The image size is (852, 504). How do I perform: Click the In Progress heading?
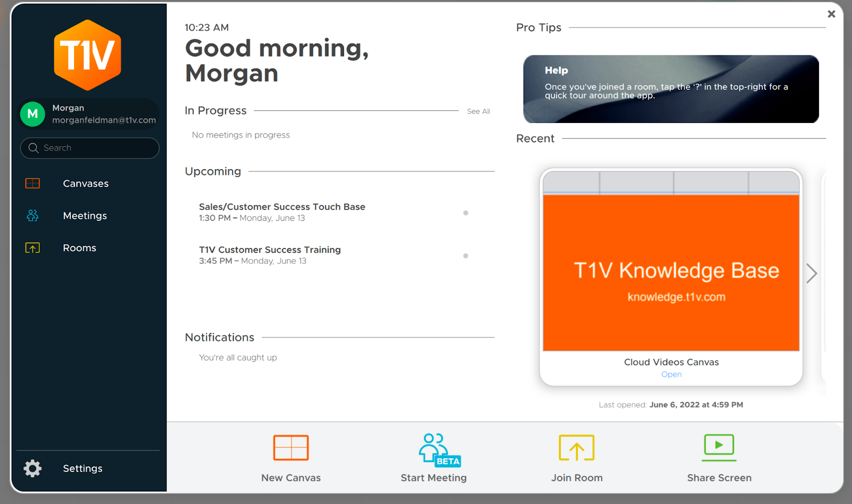216,111
